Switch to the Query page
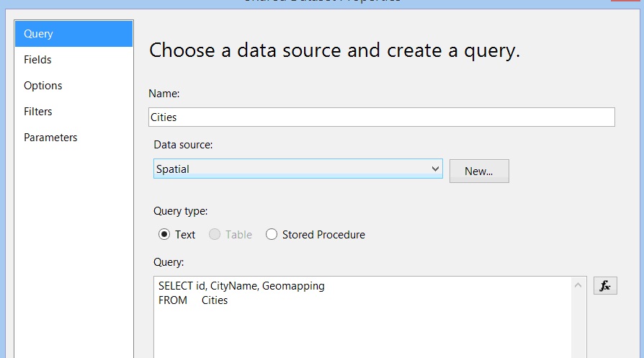 click(73, 34)
